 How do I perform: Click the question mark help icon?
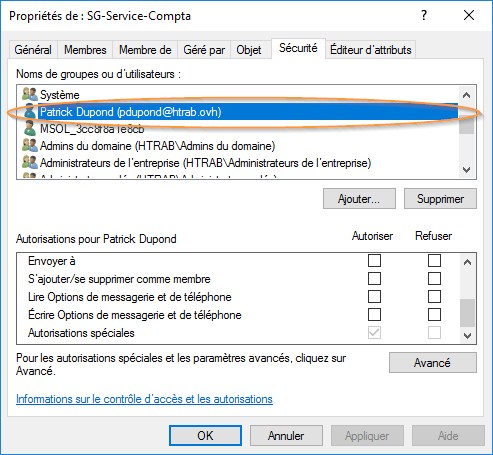tap(424, 15)
